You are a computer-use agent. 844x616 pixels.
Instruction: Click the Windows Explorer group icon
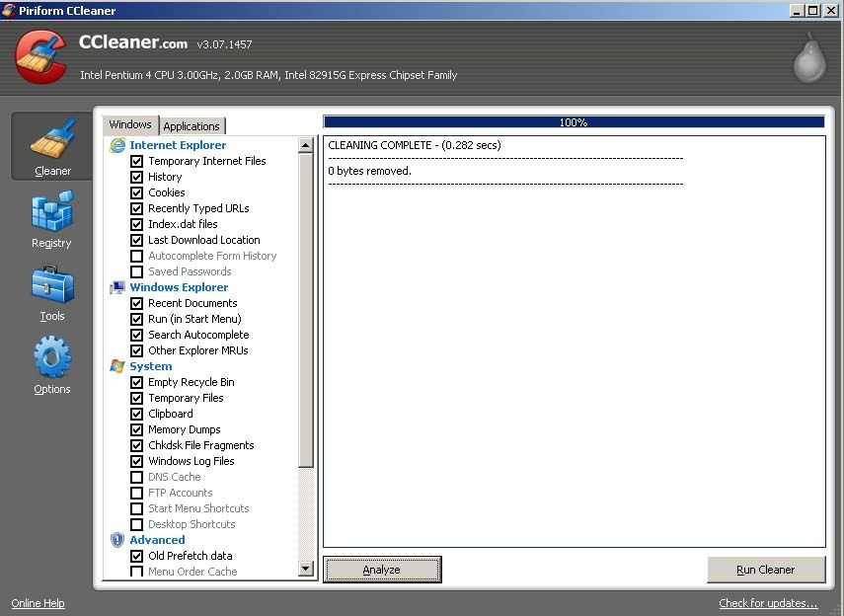[x=117, y=287]
